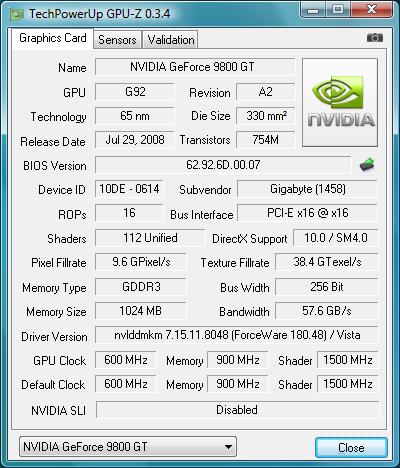Close window with title bar X

point(371,10)
